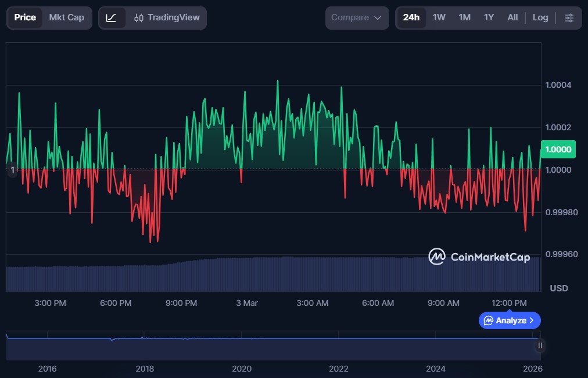
Task: Click the 3 Mar date marker on axis
Action: (x=247, y=303)
